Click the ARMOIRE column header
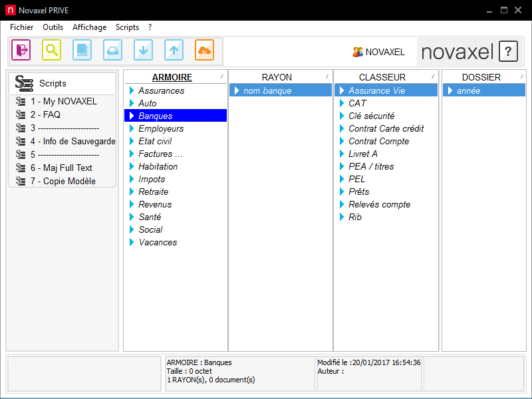Screen dimensions: 532x399 [x=172, y=77]
